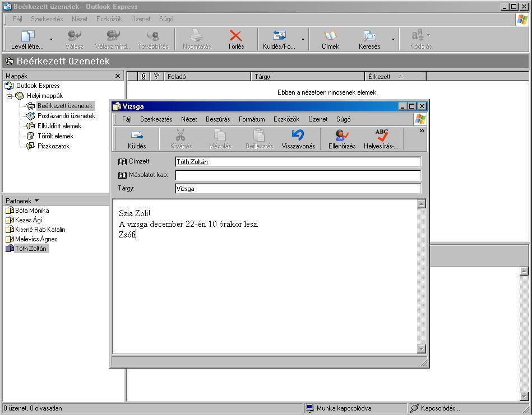Open Beszúrás menu in Vizsga window
The width and height of the screenshot is (532, 415).
(218, 119)
